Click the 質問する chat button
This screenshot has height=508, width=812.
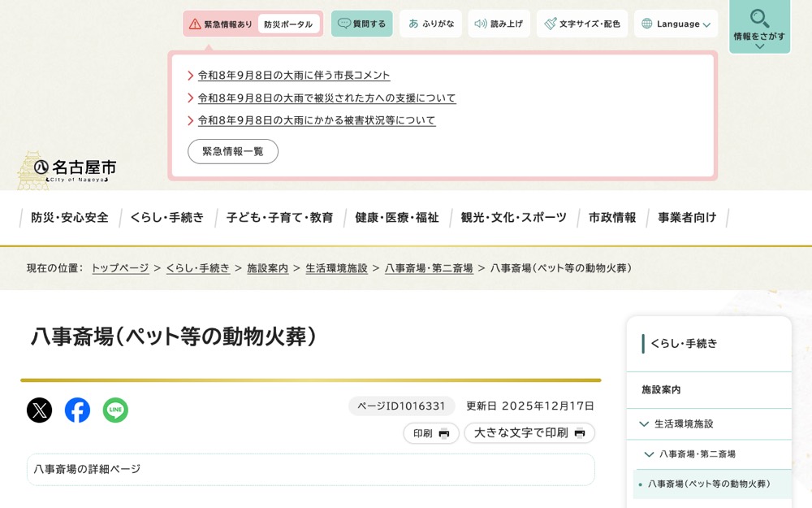(x=362, y=24)
